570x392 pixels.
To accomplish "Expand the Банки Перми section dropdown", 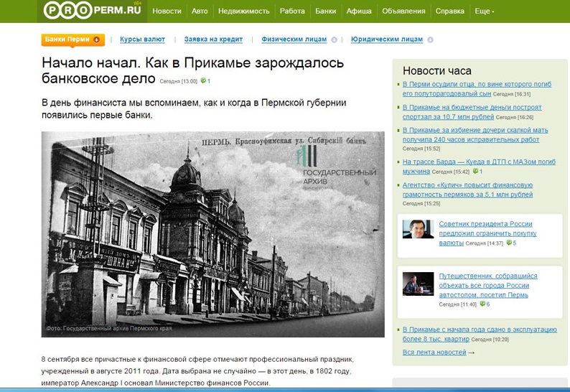I will (x=96, y=39).
